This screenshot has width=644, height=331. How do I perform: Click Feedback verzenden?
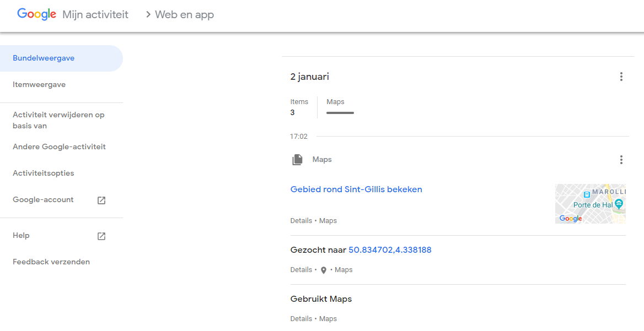click(51, 262)
